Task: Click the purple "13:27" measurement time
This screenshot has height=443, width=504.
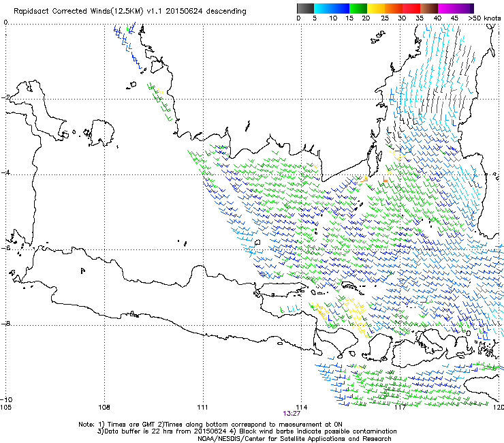Action: coord(292,414)
